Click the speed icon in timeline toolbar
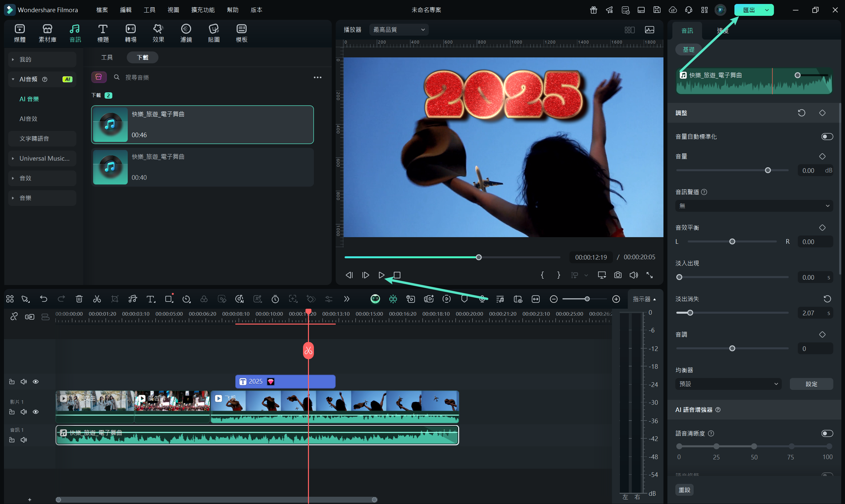This screenshot has height=504, width=845. click(186, 299)
